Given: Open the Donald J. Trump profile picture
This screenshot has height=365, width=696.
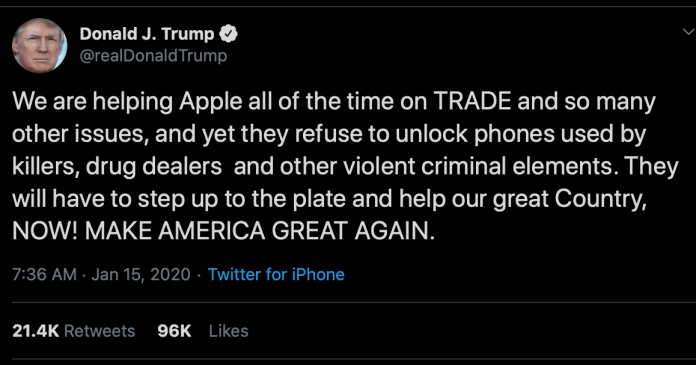Looking at the screenshot, I should click(40, 46).
